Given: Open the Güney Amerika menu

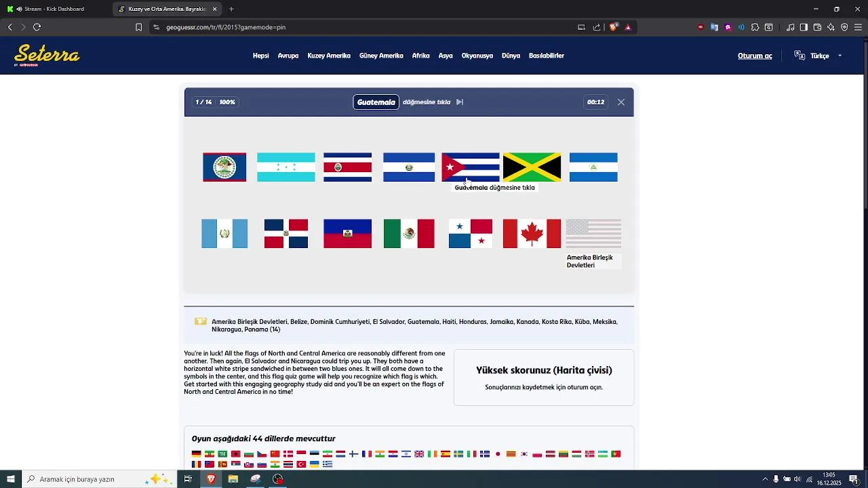Looking at the screenshot, I should (381, 56).
